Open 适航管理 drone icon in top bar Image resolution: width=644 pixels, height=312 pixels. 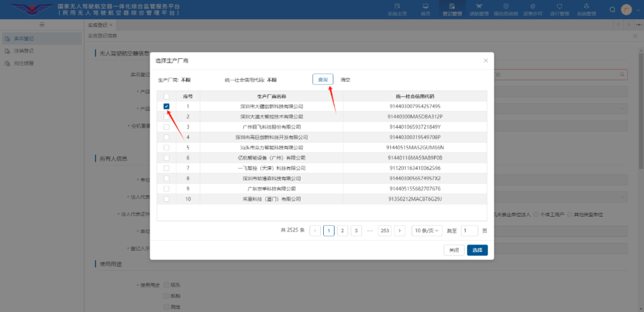(478, 9)
